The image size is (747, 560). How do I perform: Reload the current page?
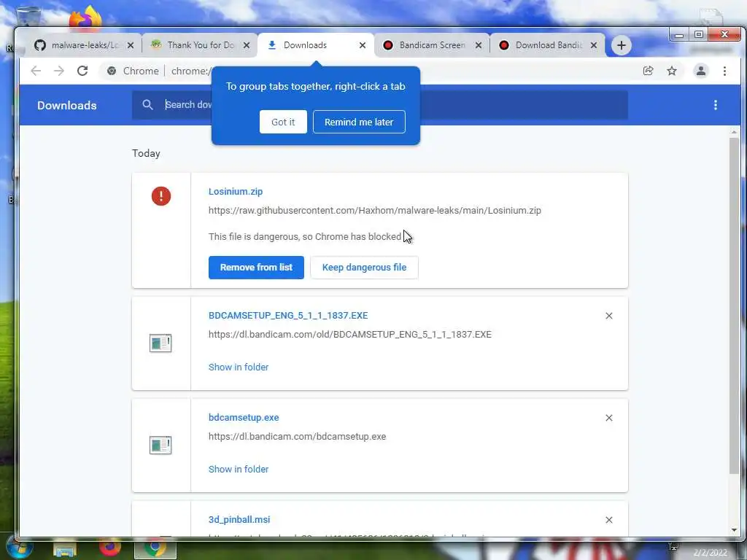point(82,71)
